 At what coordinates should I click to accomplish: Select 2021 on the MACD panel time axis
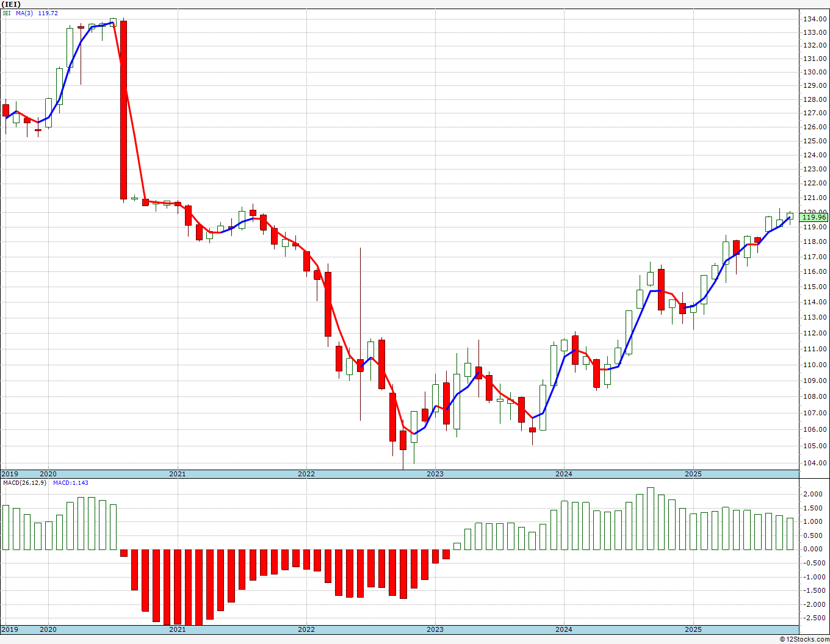(178, 629)
